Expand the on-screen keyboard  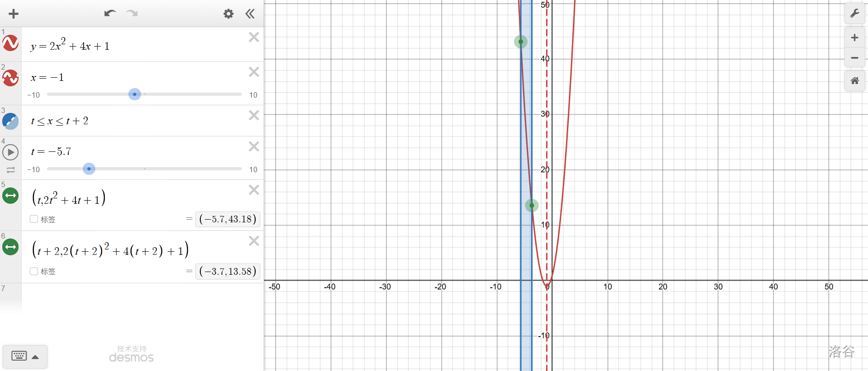click(25, 357)
